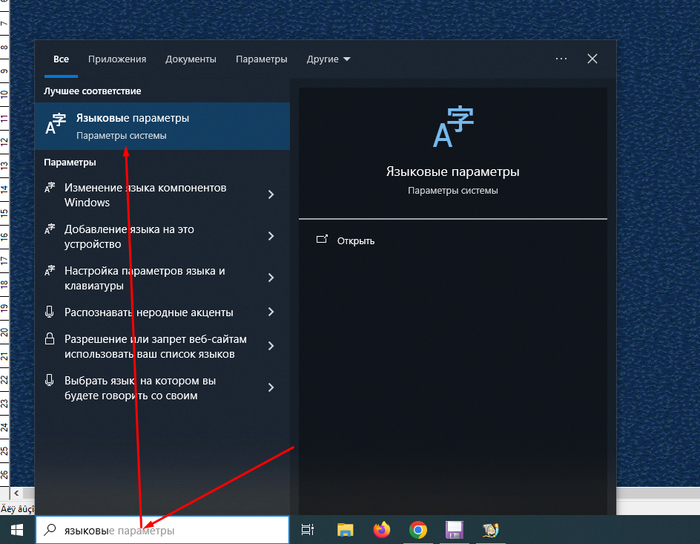700x544 pixels.
Task: Click the Task View taskbar icon
Action: [x=308, y=530]
